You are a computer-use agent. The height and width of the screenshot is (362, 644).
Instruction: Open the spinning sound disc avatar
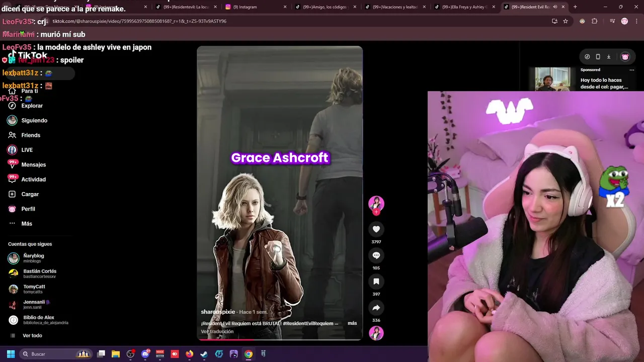point(376,333)
